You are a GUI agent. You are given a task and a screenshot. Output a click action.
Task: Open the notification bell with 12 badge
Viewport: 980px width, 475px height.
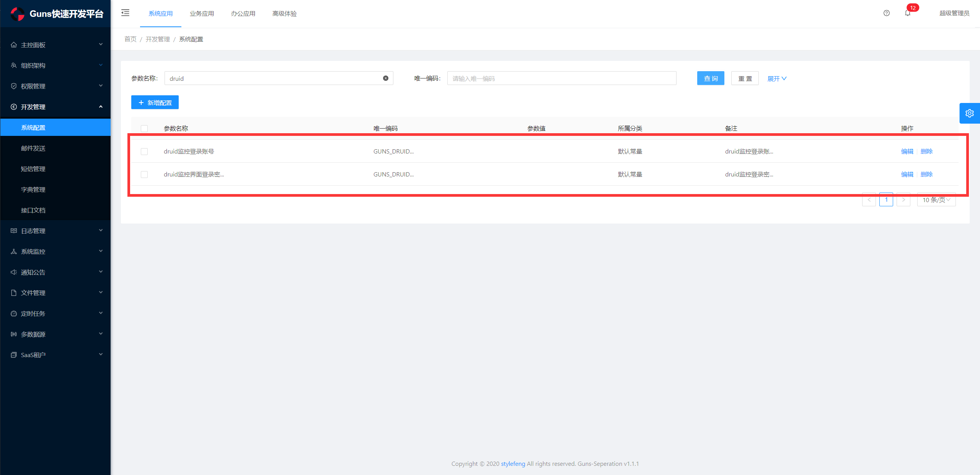[x=908, y=13]
